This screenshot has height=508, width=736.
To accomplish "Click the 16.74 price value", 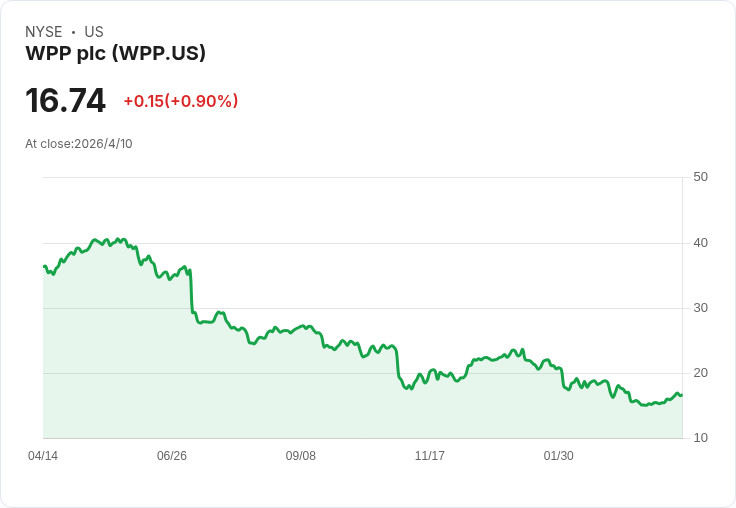I will pyautogui.click(x=65, y=100).
